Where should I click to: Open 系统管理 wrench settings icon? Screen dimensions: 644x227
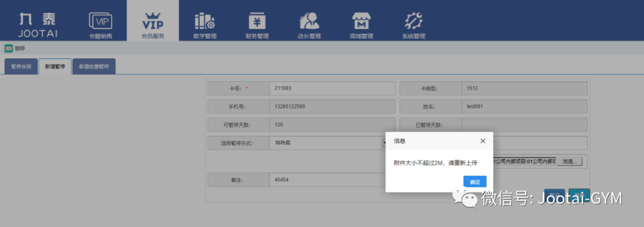(414, 20)
